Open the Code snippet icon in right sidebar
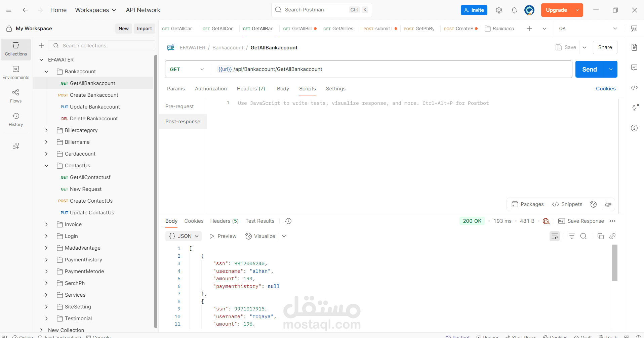Viewport: 644px width, 338px height. [x=634, y=88]
